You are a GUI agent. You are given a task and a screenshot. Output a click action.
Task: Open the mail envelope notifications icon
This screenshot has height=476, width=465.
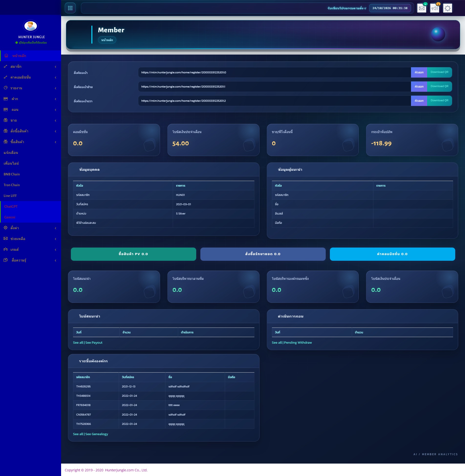click(x=422, y=8)
